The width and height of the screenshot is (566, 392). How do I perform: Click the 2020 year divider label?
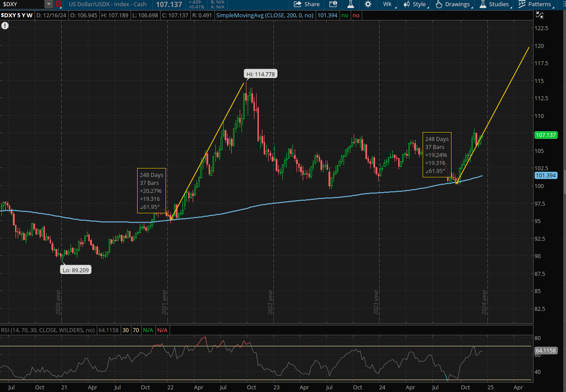tap(58, 302)
